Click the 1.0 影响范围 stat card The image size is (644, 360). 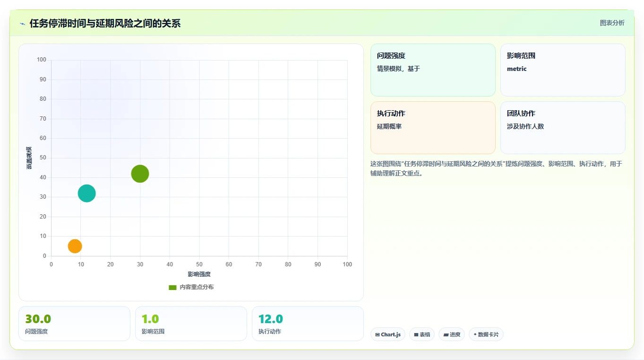(191, 324)
